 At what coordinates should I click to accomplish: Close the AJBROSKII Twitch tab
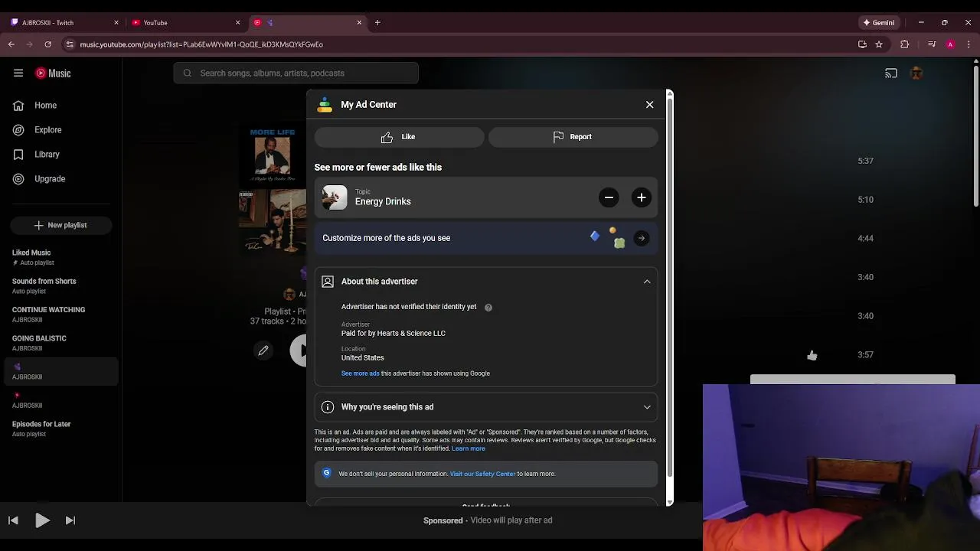coord(116,23)
